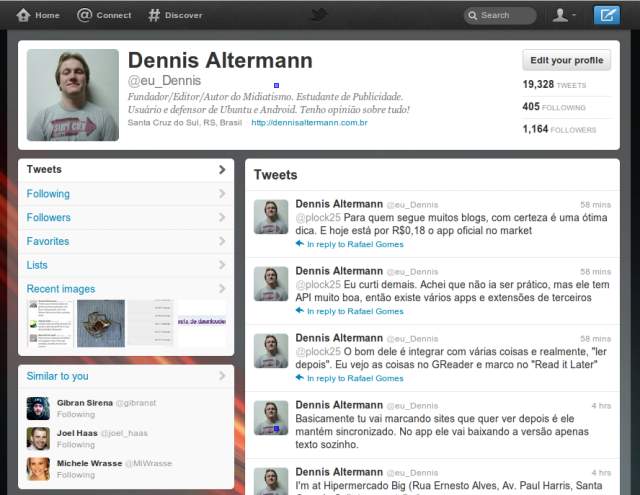Click Dennis Altermann's large profile photo

[x=73, y=95]
